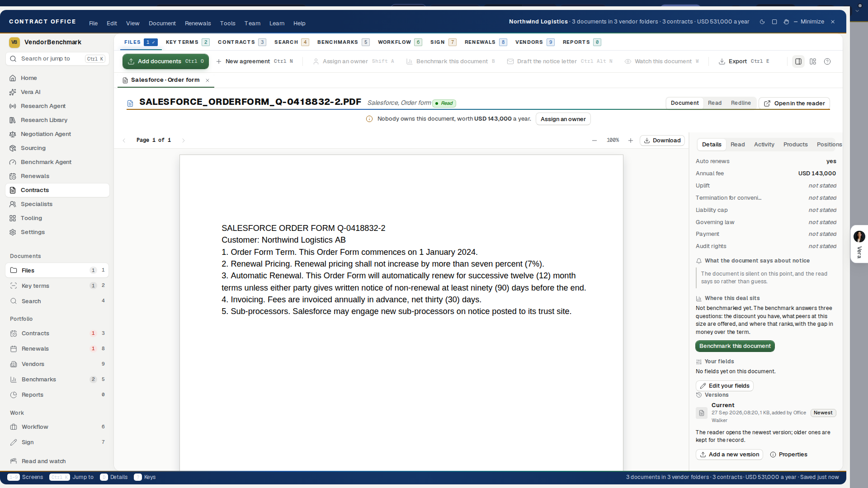Go to the next page arrow
Image resolution: width=868 pixels, height=488 pixels.
click(183, 141)
